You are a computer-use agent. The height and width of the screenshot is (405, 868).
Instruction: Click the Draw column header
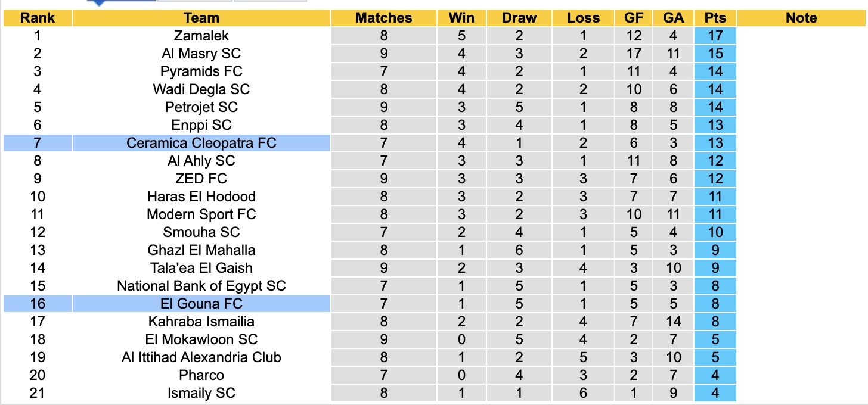[x=519, y=18]
